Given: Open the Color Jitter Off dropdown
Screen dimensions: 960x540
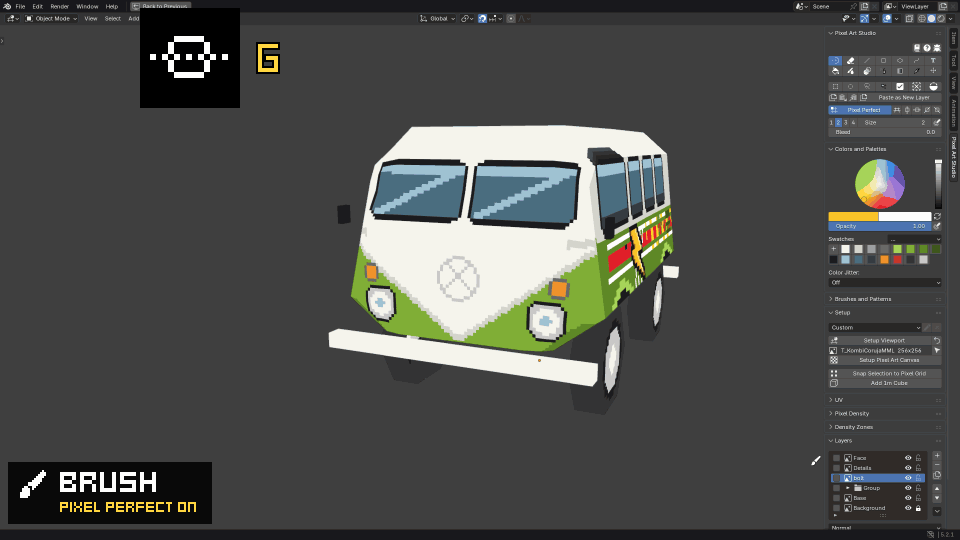Looking at the screenshot, I should click(x=885, y=282).
